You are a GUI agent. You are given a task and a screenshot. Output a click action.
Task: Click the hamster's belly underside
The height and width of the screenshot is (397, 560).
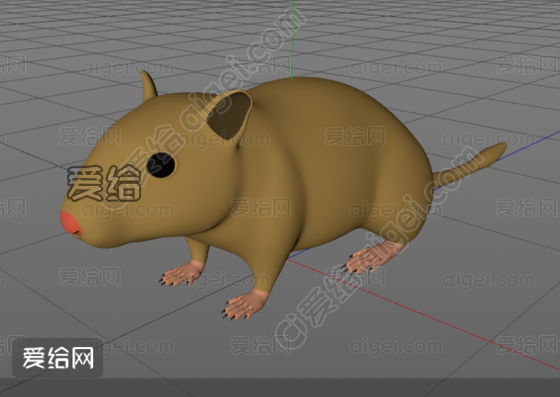250,243
